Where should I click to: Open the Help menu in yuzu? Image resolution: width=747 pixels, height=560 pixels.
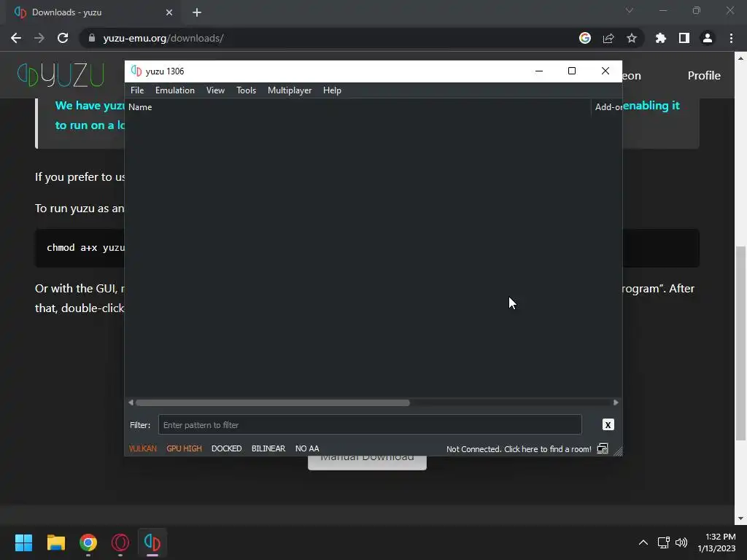(332, 90)
